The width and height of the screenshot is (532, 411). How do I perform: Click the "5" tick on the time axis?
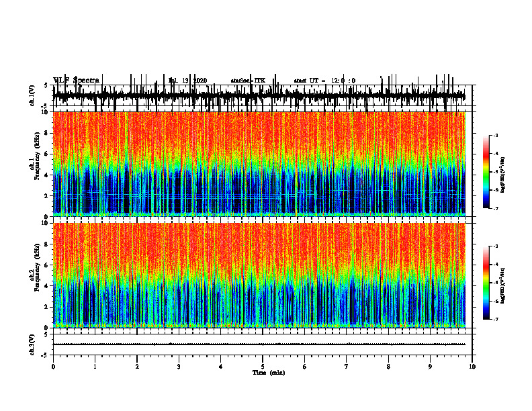(263, 367)
